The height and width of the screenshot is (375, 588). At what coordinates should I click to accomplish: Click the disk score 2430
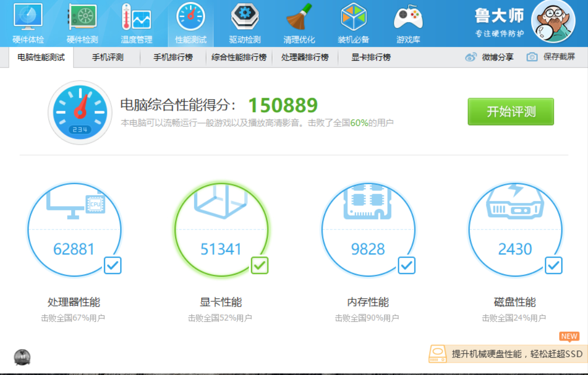[515, 249]
